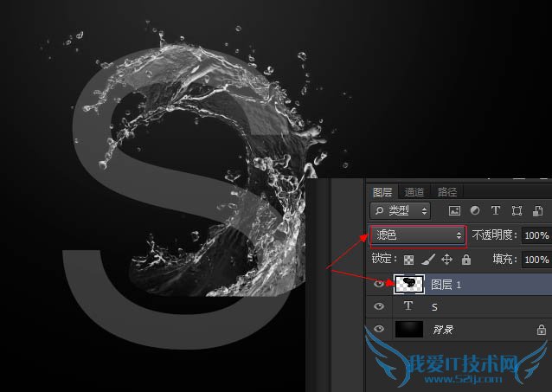Image resolution: width=552 pixels, height=392 pixels.
Task: Open the 滤色 blend mode dropdown
Action: 418,235
